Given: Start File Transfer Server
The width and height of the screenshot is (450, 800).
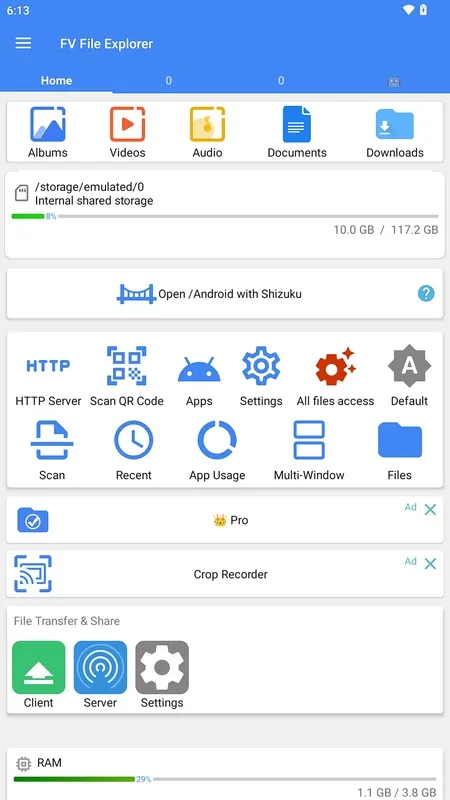Looking at the screenshot, I should [x=101, y=674].
